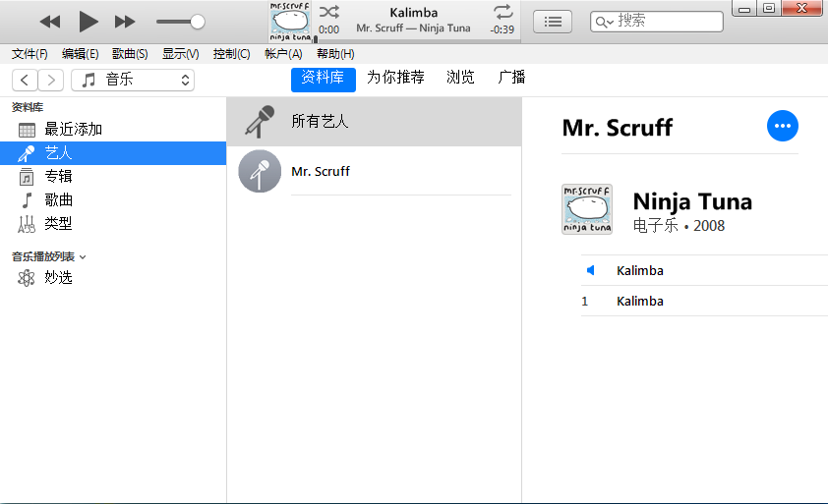The width and height of the screenshot is (828, 504).
Task: Collapse the 音乐播放列表 section
Action: (83, 256)
